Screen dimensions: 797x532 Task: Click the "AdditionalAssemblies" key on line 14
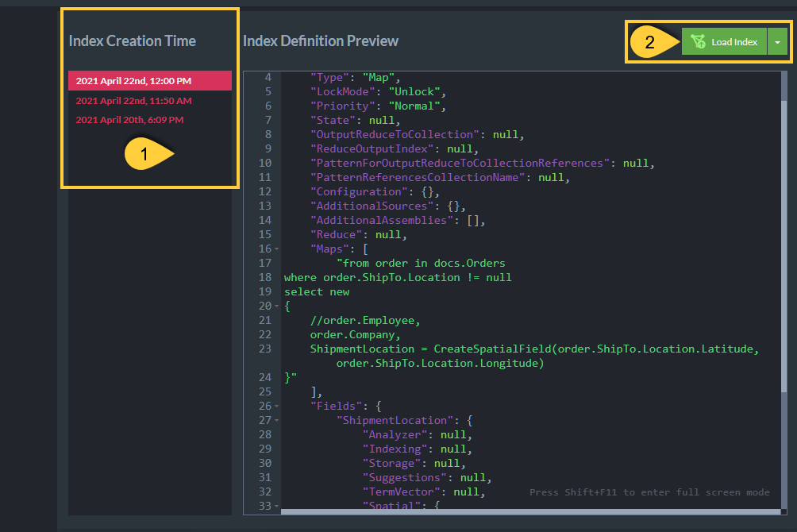(382, 220)
